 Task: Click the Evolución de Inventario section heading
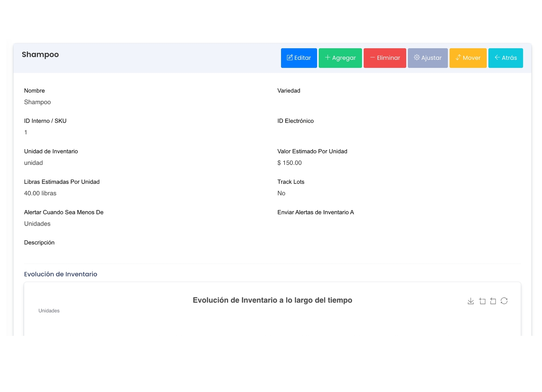coord(60,274)
